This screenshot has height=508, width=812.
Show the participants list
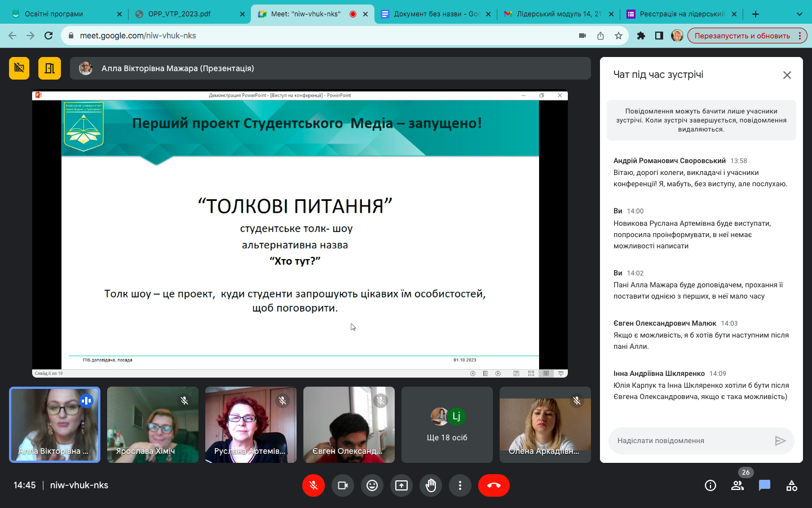coord(738,485)
